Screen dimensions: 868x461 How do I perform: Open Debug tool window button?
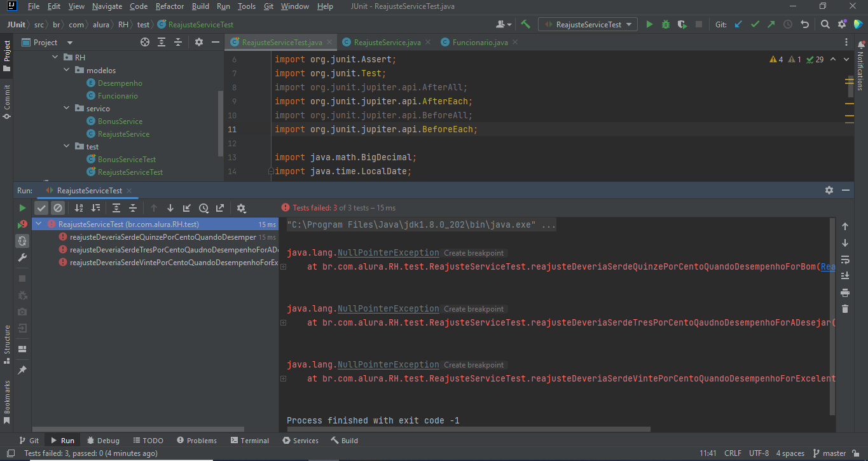coord(103,441)
